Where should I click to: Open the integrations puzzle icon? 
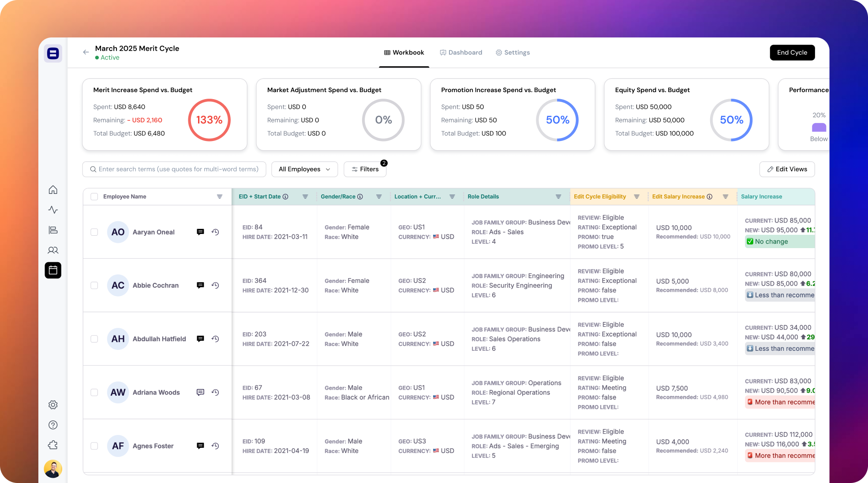pyautogui.click(x=53, y=445)
